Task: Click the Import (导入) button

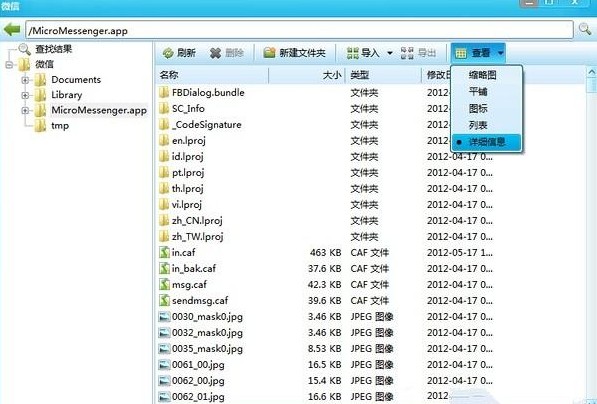Action: click(363, 53)
